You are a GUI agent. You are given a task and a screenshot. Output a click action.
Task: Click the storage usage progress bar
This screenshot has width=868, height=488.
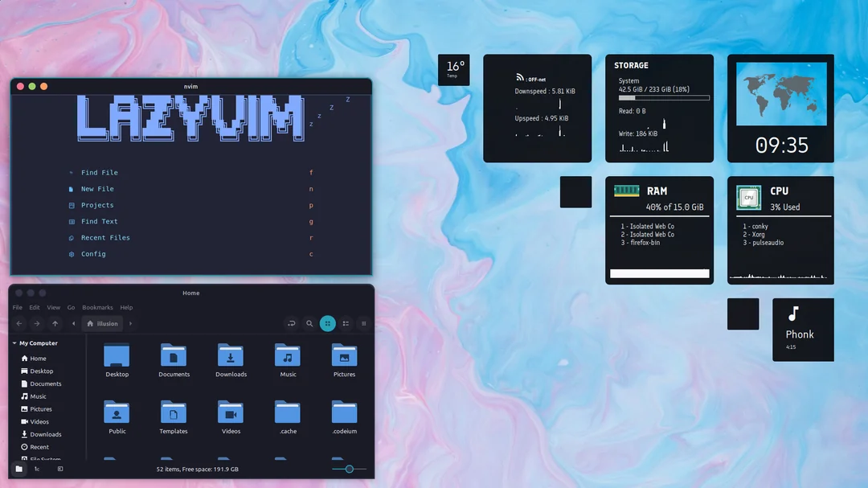pyautogui.click(x=664, y=98)
